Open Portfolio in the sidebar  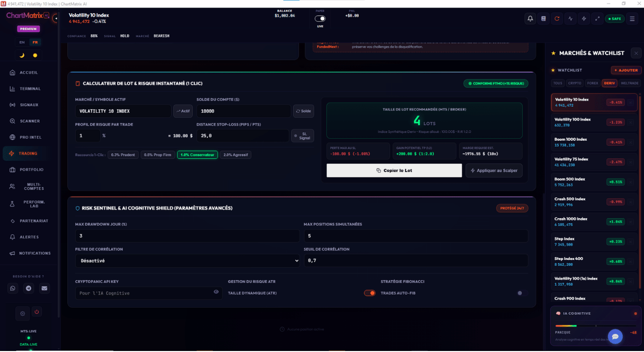[x=29, y=169]
